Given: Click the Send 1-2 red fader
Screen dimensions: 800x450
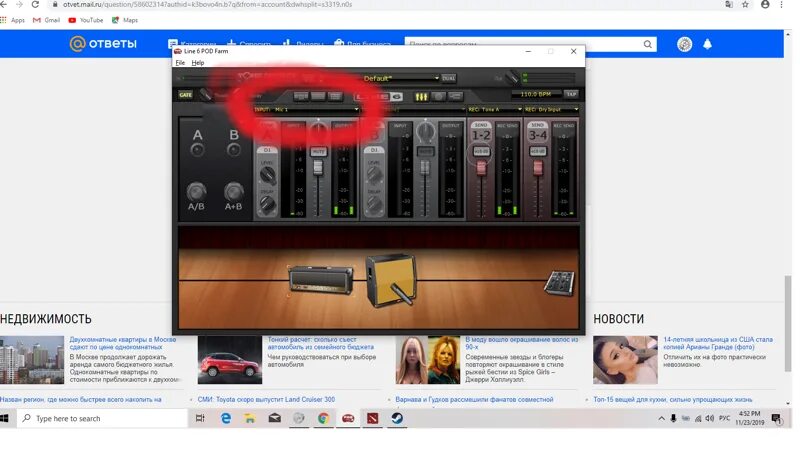Looking at the screenshot, I should (481, 168).
